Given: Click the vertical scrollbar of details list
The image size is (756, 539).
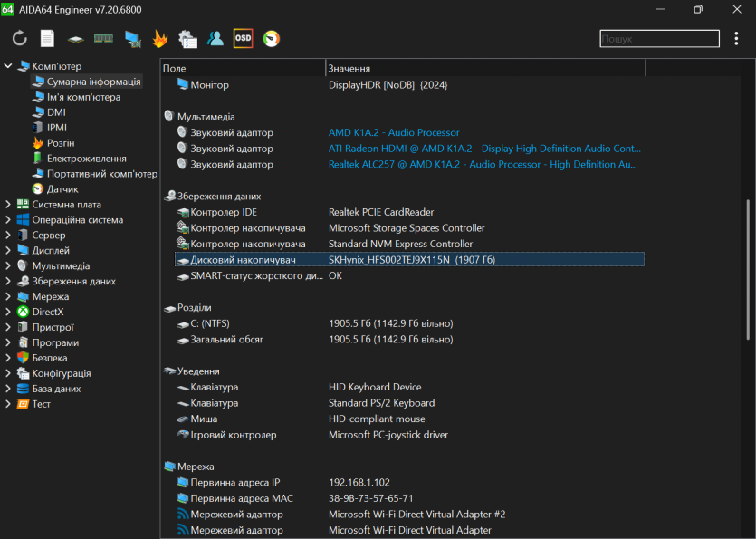Looking at the screenshot, I should pyautogui.click(x=748, y=272).
